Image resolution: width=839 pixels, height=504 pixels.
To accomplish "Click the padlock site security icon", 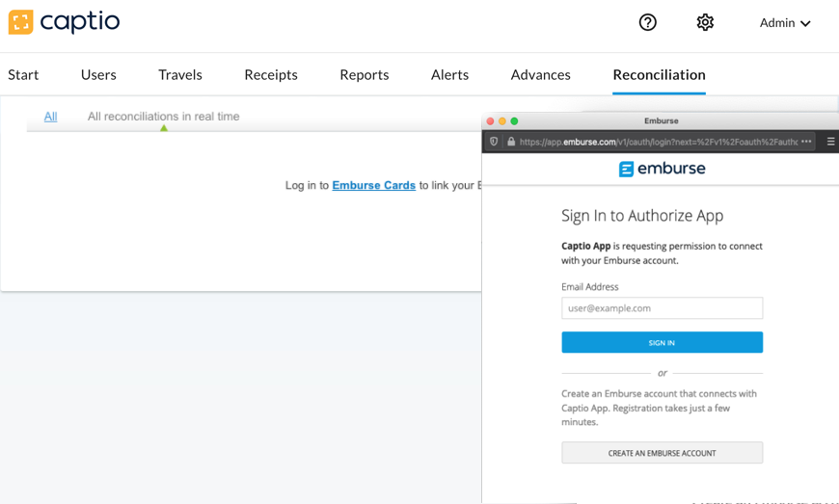I will [x=511, y=142].
